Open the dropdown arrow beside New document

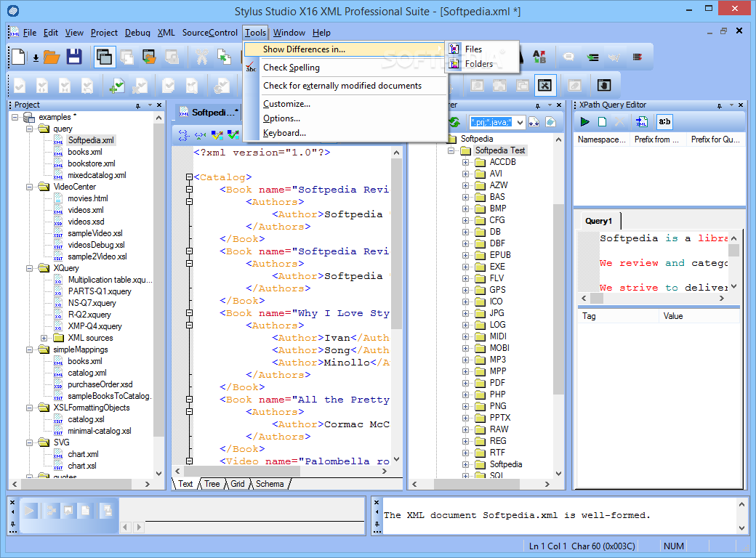tap(36, 58)
